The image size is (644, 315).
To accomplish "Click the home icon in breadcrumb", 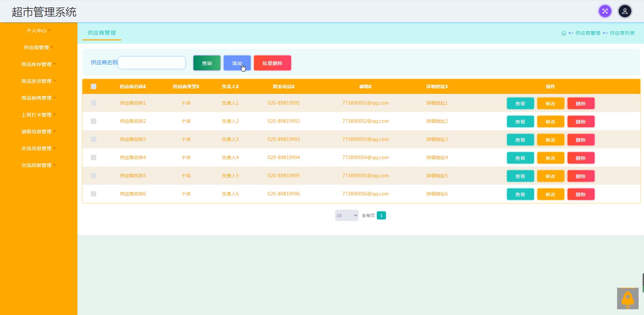I will [564, 33].
